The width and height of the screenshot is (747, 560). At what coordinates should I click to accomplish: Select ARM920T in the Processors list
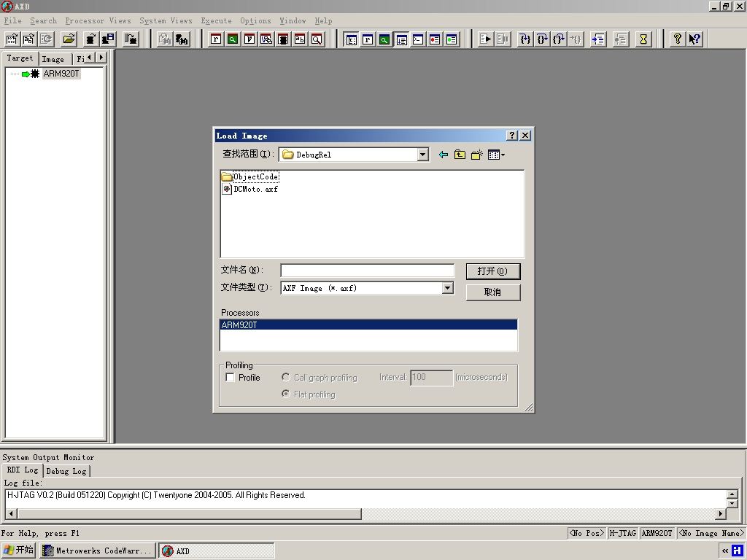(x=368, y=324)
